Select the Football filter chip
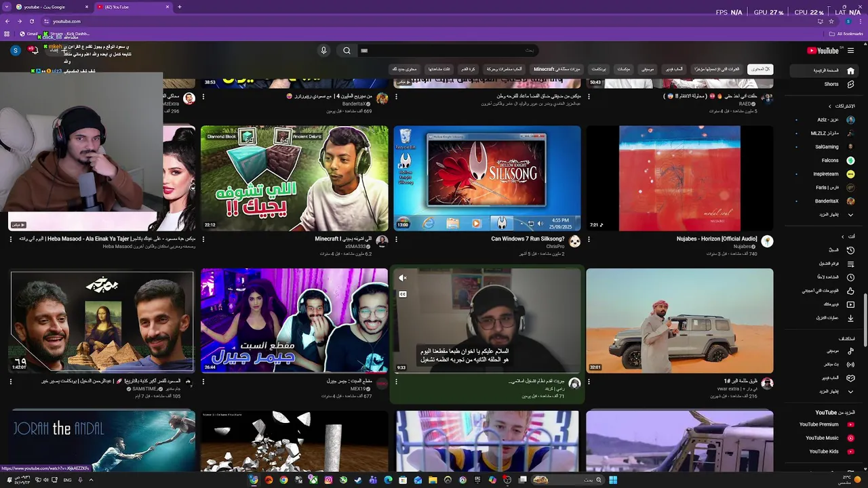The height and width of the screenshot is (488, 868). click(x=468, y=69)
